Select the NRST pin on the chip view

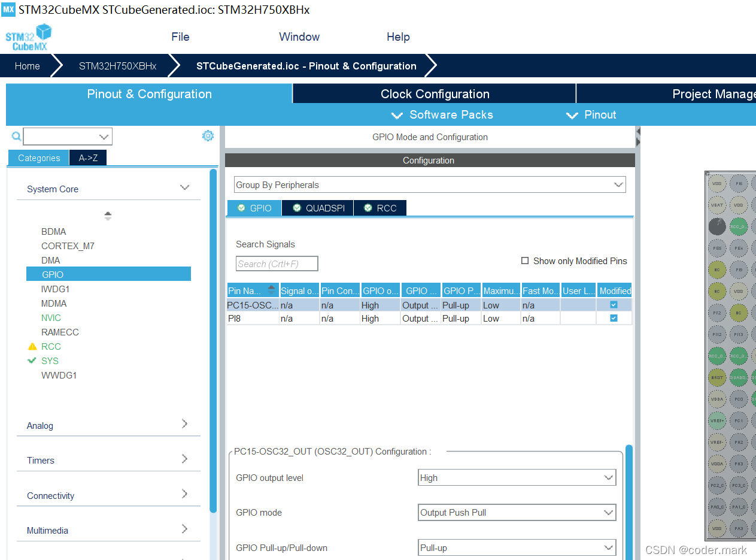pos(717,377)
